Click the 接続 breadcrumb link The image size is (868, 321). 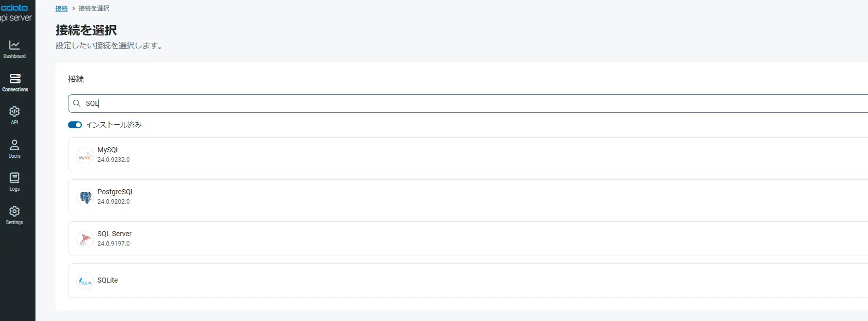click(61, 8)
